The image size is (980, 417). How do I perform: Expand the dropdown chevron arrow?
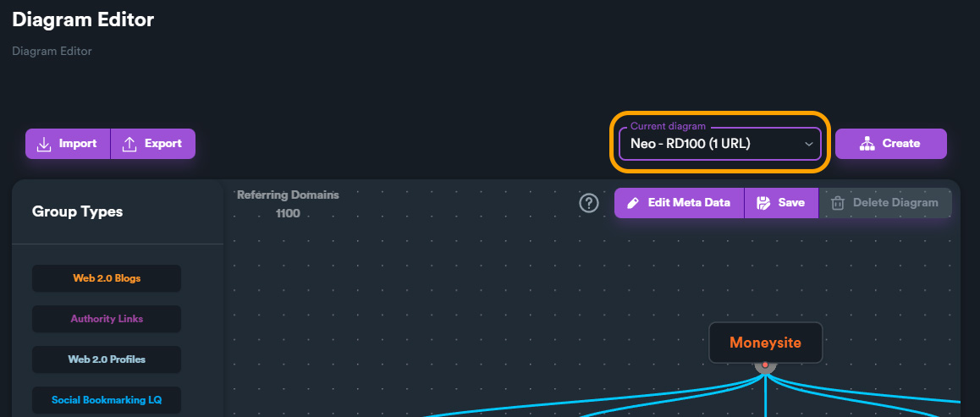(x=809, y=144)
